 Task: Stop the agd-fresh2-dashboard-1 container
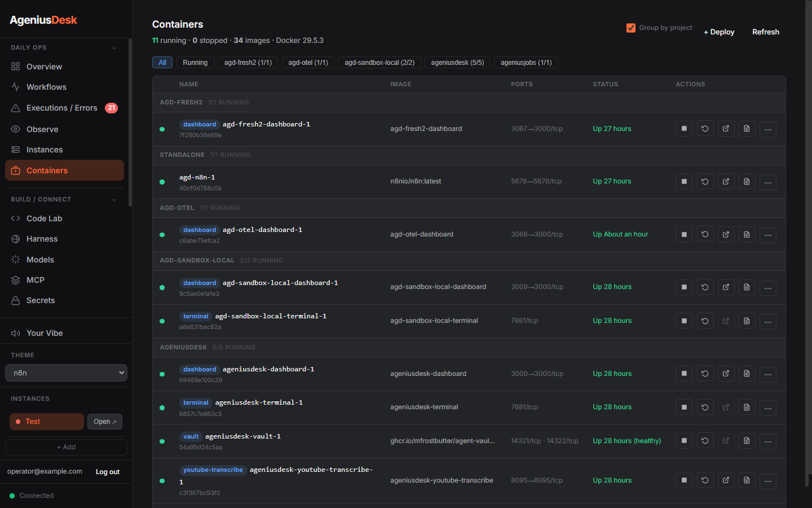pyautogui.click(x=684, y=129)
